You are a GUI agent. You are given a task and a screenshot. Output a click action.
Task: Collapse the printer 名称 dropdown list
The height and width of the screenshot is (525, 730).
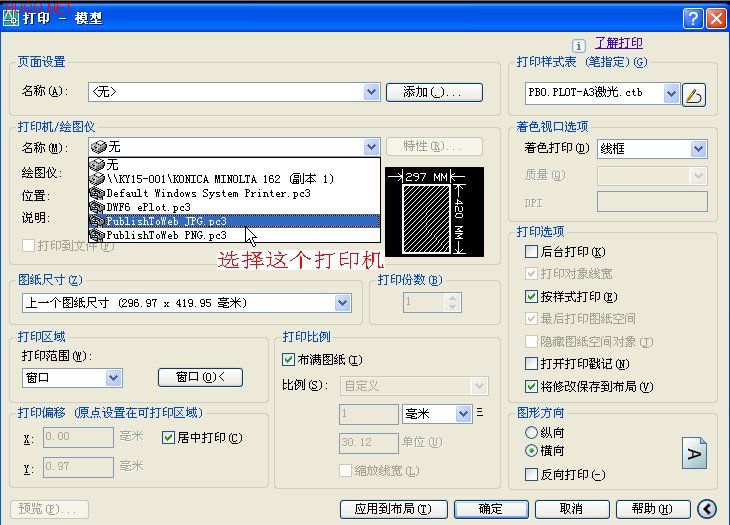point(371,147)
